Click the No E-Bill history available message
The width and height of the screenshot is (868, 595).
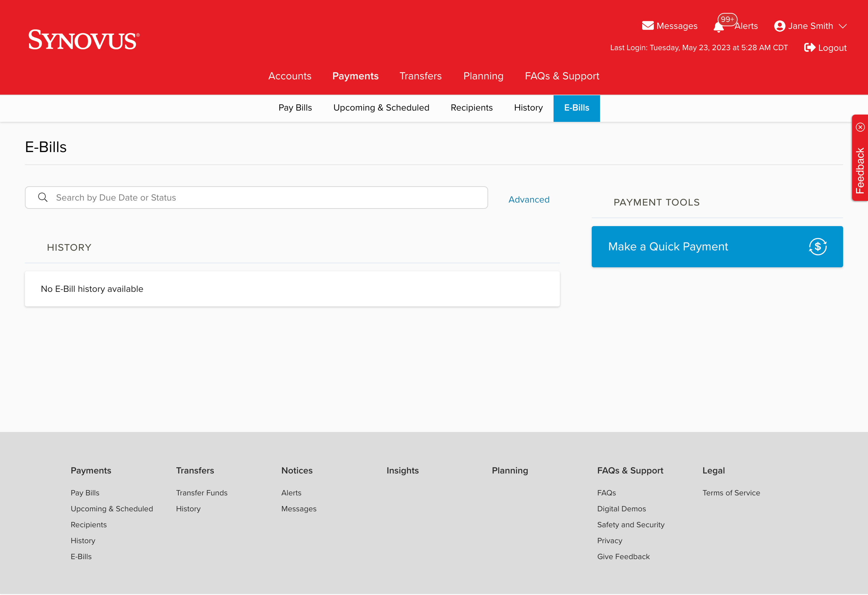click(x=92, y=289)
